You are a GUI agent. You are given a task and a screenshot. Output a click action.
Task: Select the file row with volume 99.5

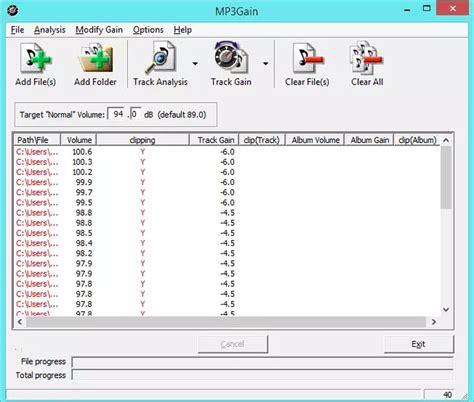(x=227, y=203)
